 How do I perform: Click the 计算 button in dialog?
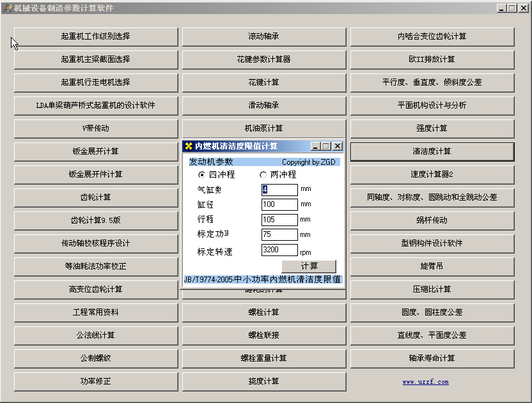point(309,266)
